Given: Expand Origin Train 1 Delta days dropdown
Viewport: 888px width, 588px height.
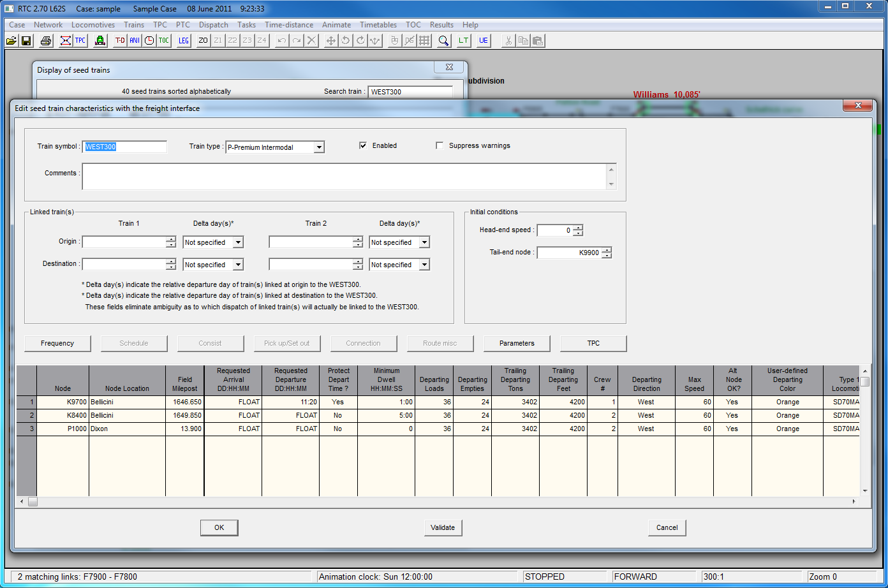Looking at the screenshot, I should click(x=238, y=242).
